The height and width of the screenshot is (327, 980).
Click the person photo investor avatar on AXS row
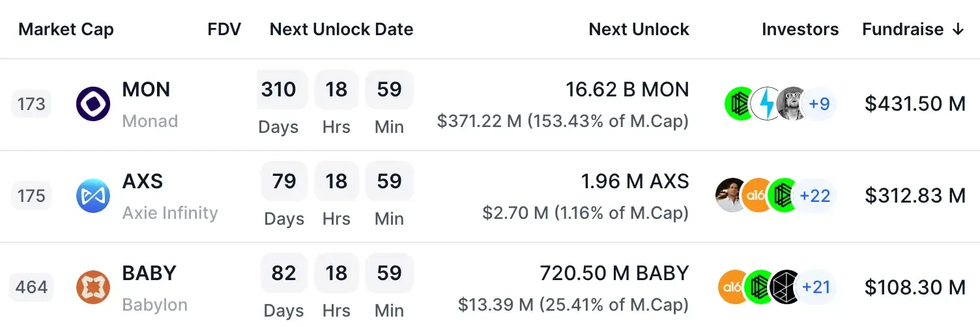[731, 195]
